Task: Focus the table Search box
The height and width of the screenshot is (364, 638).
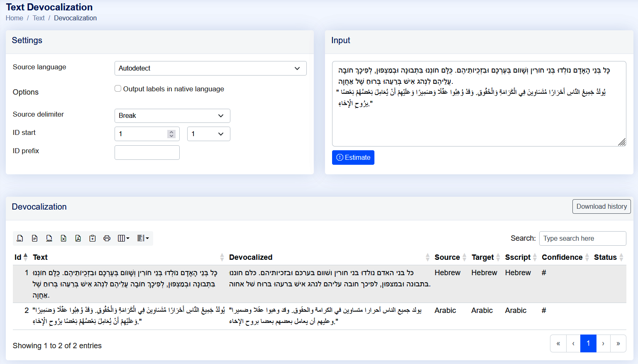Action: click(x=582, y=238)
